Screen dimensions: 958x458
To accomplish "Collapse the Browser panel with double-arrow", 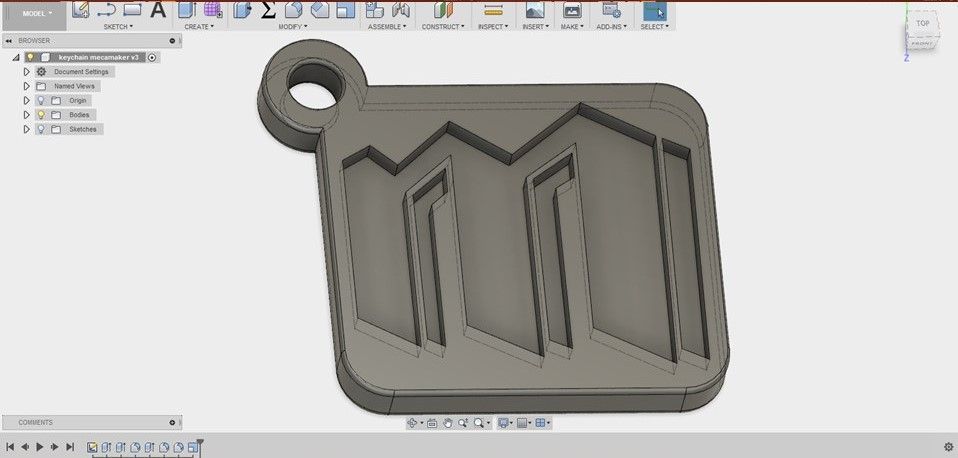I will 9,41.
